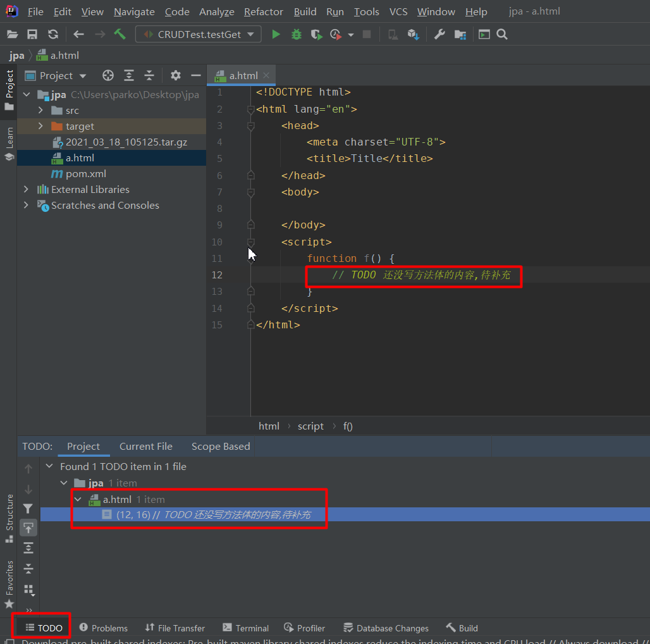Image resolution: width=650 pixels, height=644 pixels.
Task: Open the file via Open folder icon
Action: coord(13,34)
